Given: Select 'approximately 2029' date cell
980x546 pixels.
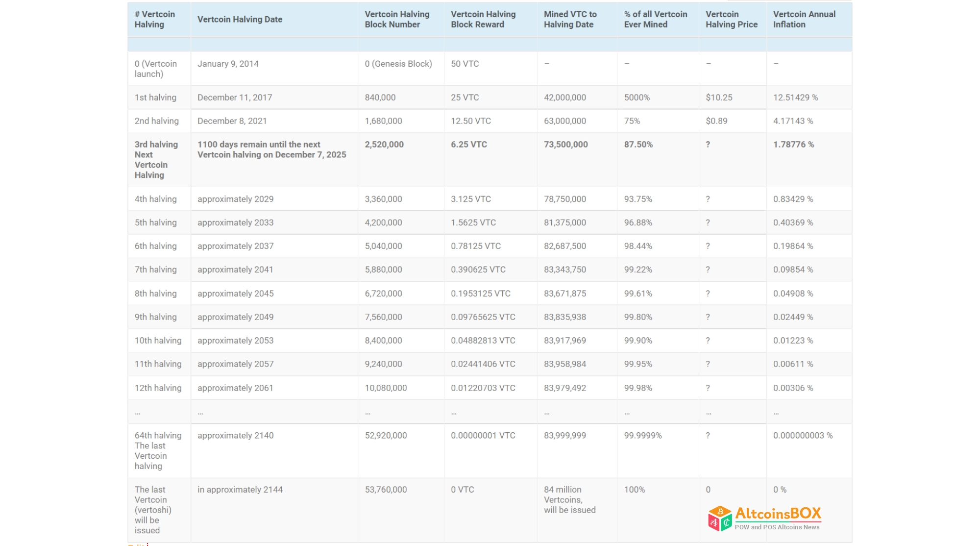Looking at the screenshot, I should [x=236, y=199].
